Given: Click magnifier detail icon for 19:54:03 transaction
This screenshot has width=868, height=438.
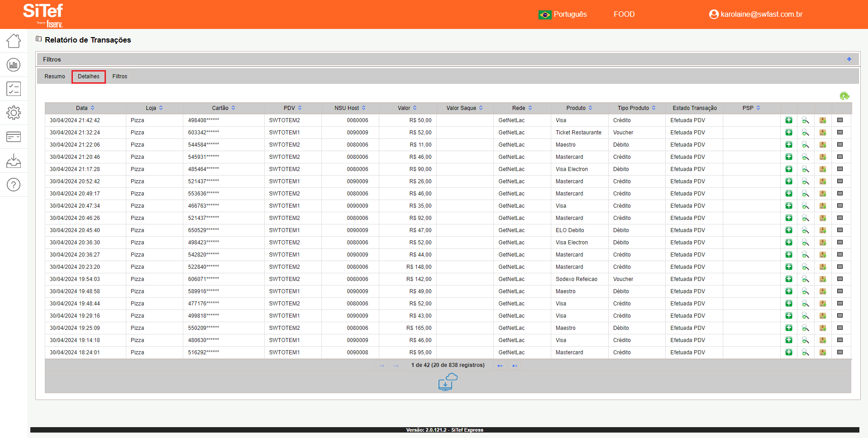Looking at the screenshot, I should tap(806, 279).
